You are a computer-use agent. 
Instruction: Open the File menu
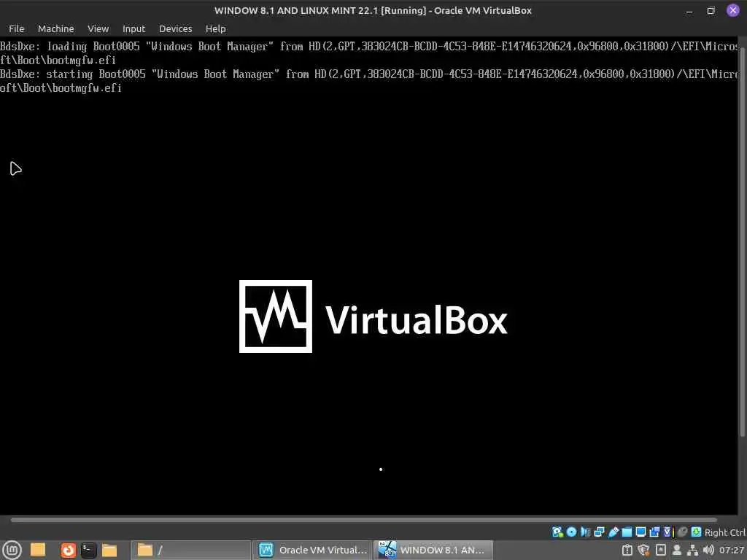[16, 28]
